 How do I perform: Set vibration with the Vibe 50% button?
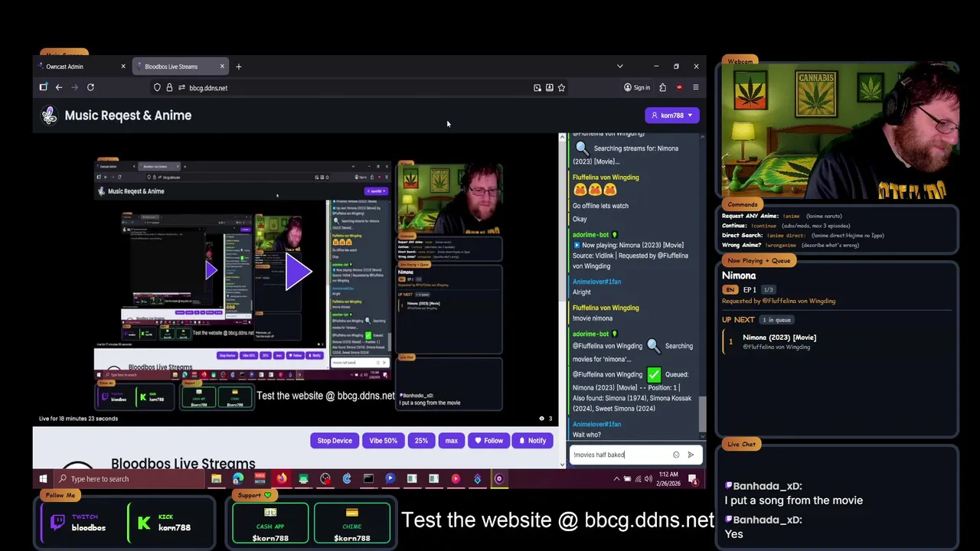coord(383,441)
